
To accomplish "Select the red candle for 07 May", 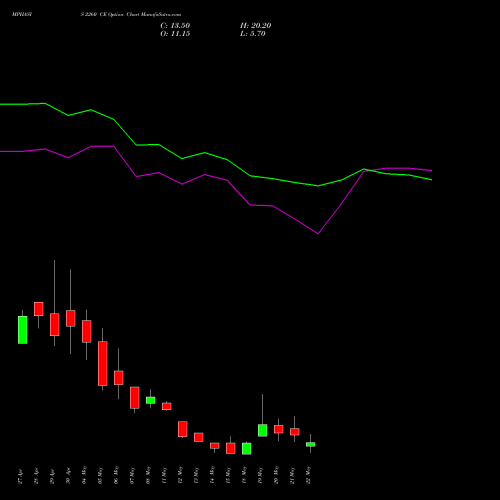I will [135, 397].
